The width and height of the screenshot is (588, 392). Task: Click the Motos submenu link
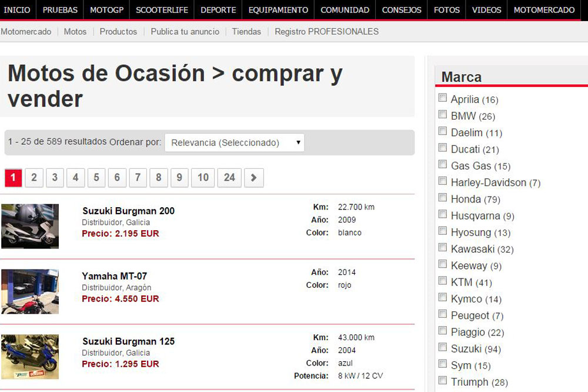click(75, 32)
